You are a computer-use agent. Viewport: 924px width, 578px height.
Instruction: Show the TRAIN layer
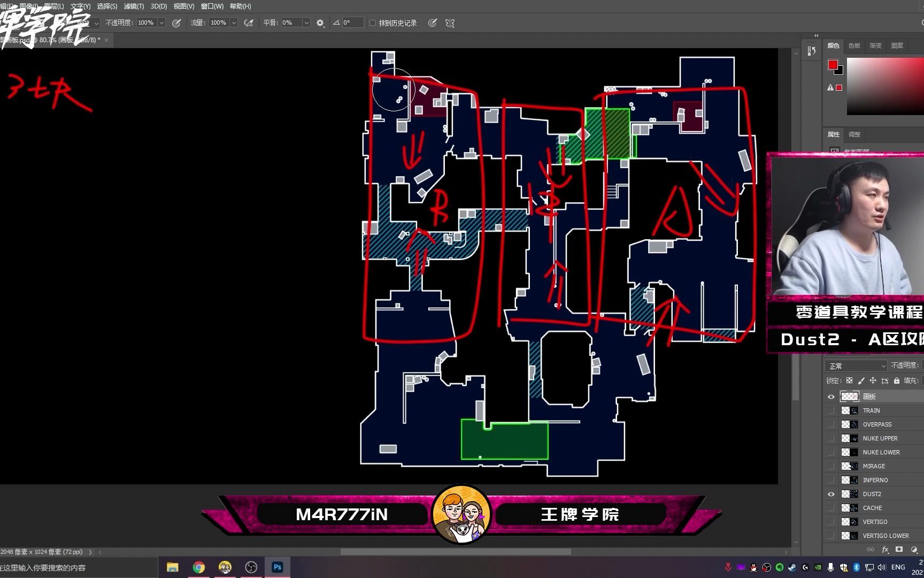[831, 410]
